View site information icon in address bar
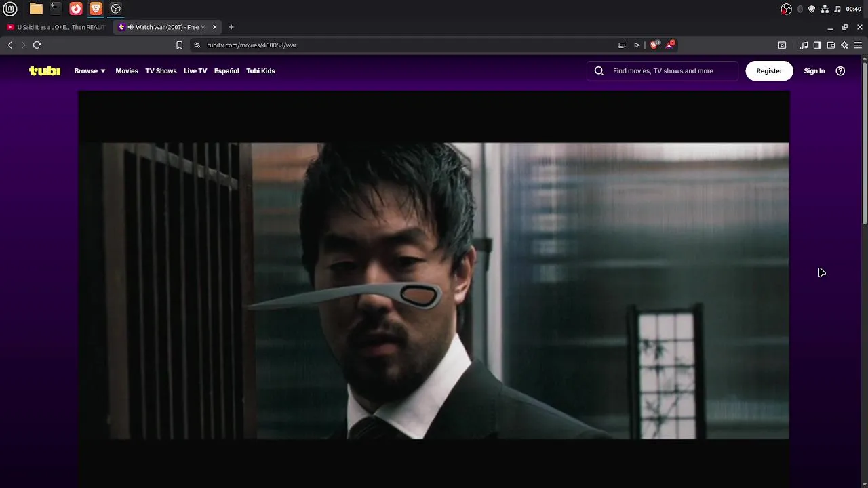This screenshot has width=868, height=488. pyautogui.click(x=197, y=45)
